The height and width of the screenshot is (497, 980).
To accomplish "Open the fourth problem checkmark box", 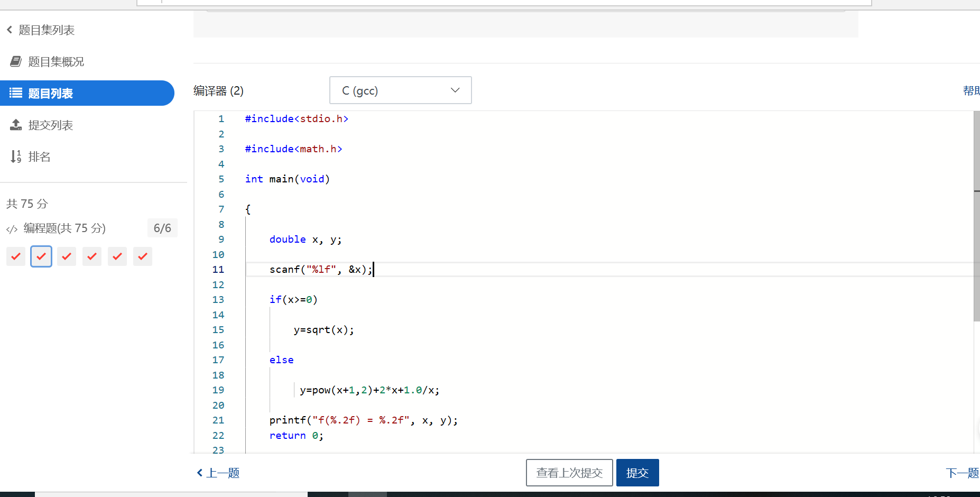I will click(x=92, y=256).
